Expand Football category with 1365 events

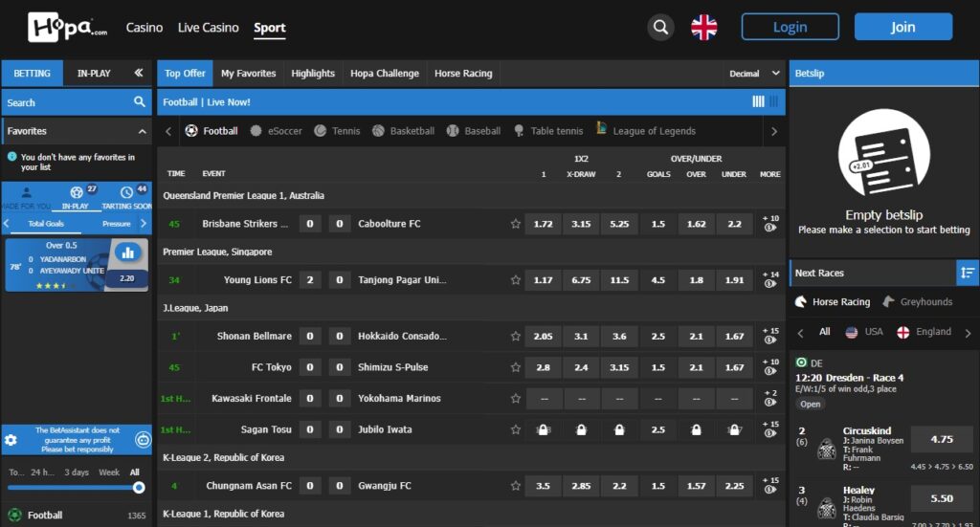pos(77,516)
